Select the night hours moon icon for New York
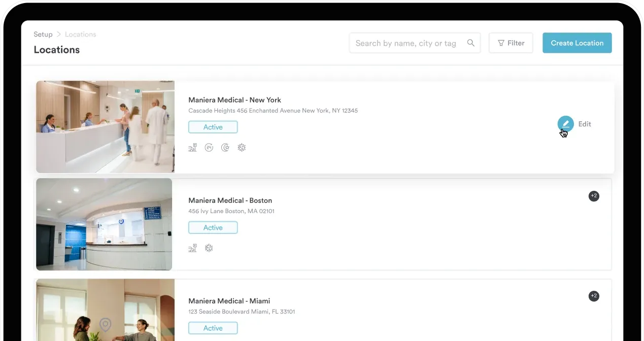Screen dimensions: 644x341 pos(225,147)
